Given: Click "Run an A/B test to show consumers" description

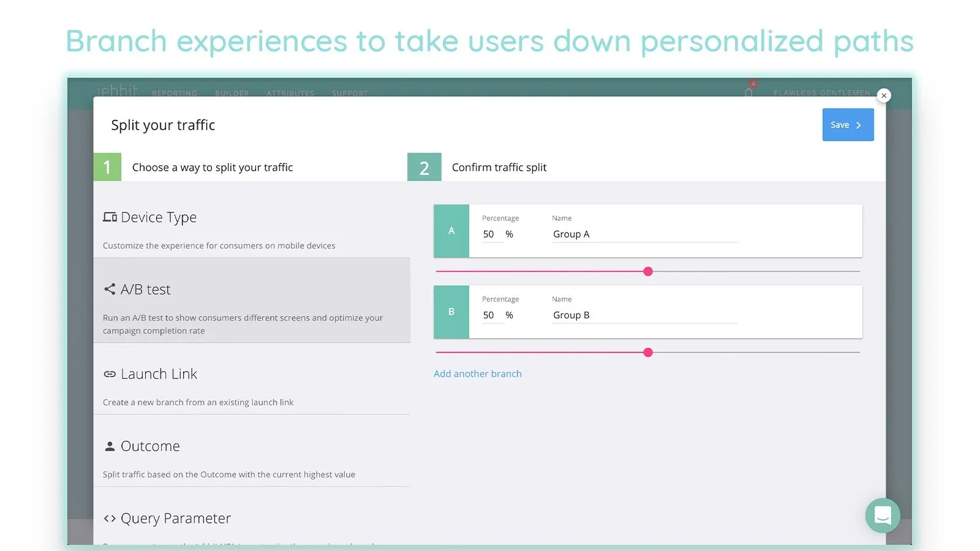Looking at the screenshot, I should tap(243, 324).
